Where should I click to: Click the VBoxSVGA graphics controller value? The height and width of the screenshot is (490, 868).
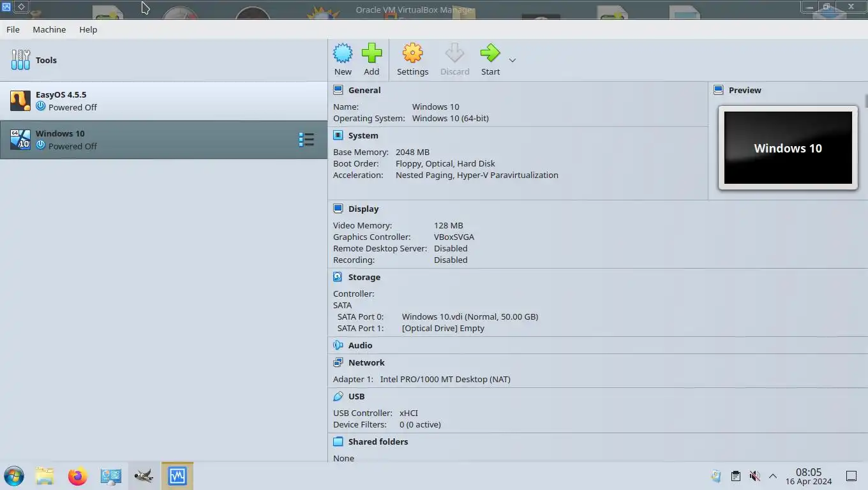point(454,237)
